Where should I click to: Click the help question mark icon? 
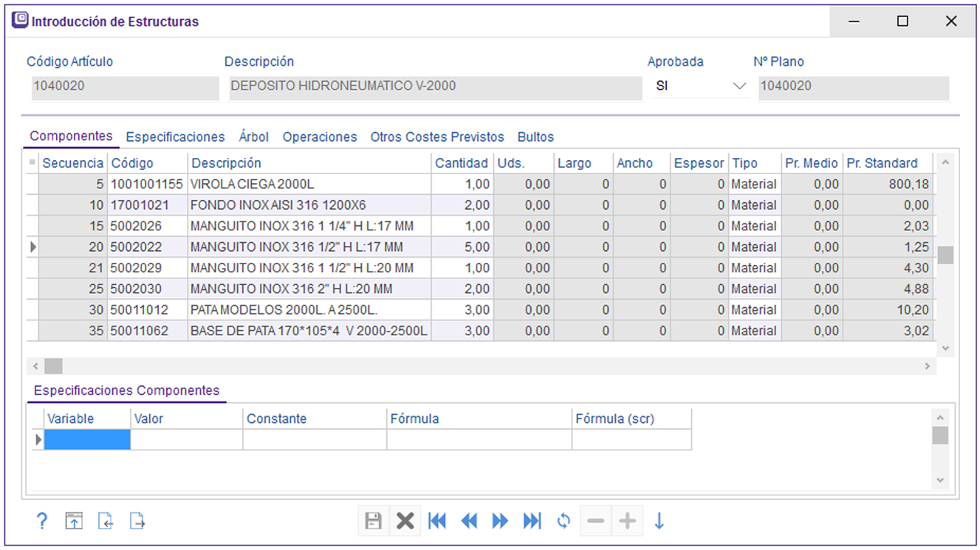42,521
